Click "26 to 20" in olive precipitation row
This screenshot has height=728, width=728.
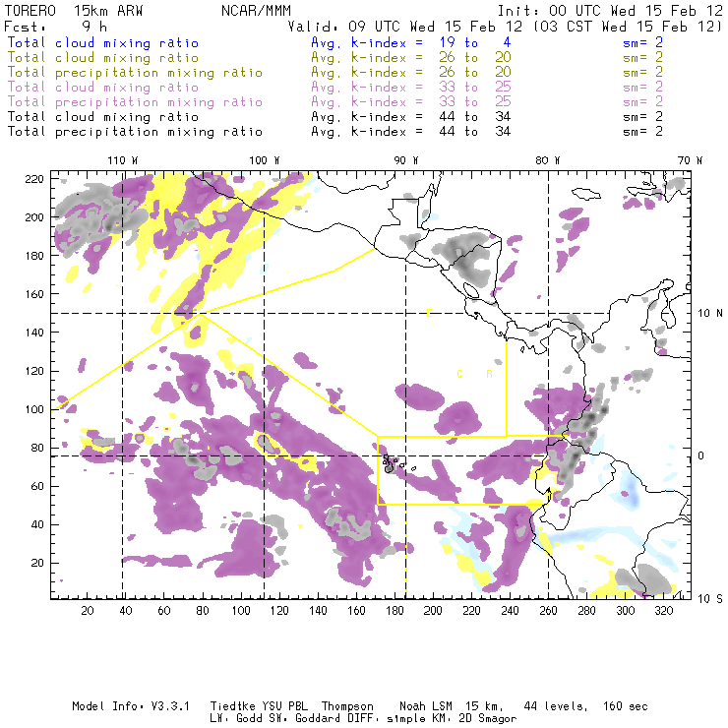[475, 73]
